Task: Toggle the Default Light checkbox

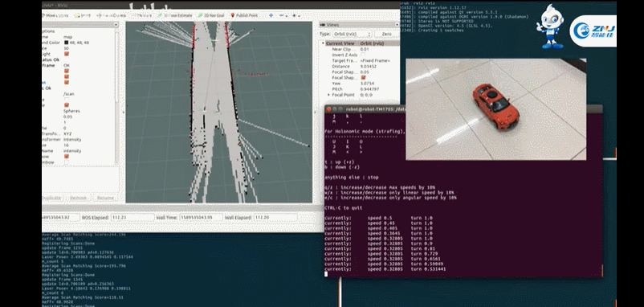Action: [x=67, y=54]
